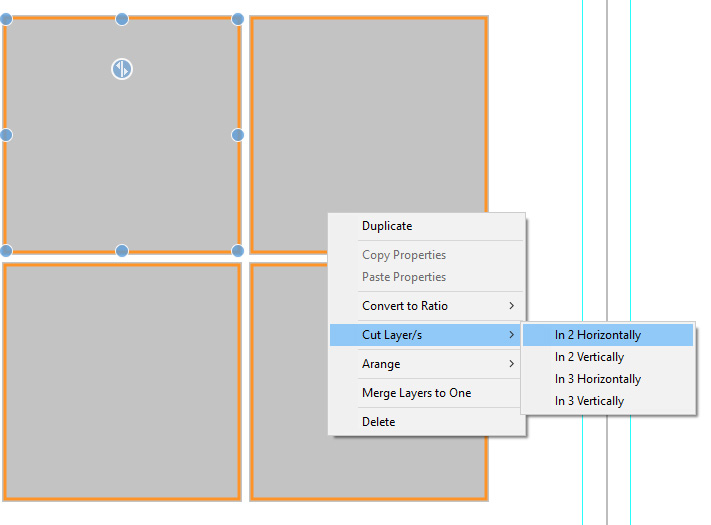The width and height of the screenshot is (711, 525).
Task: Choose Duplicate from the context menu
Action: coord(387,226)
